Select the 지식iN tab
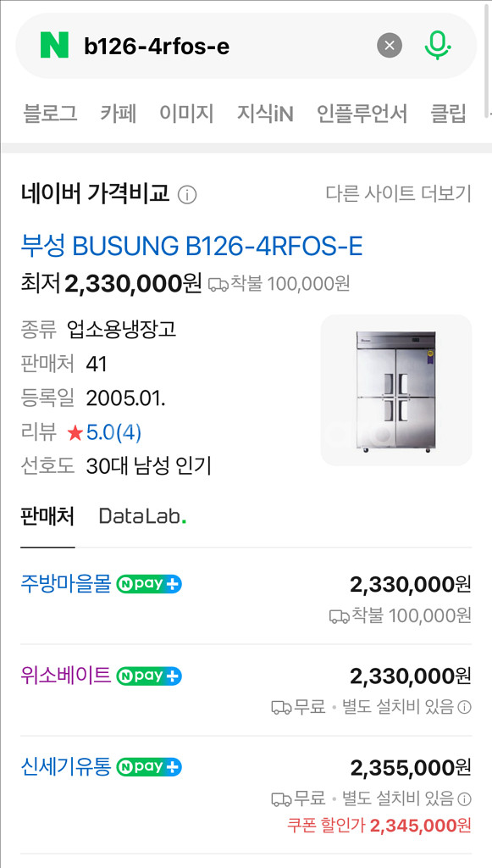Image resolution: width=492 pixels, height=868 pixels. pyautogui.click(x=265, y=113)
